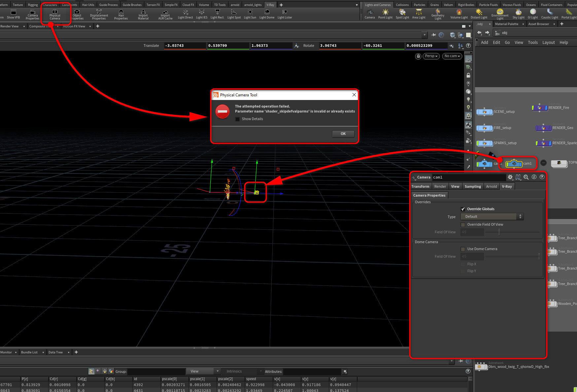Switch to the arnold_lights shelf tab
The image size is (577, 392).
pos(253,5)
